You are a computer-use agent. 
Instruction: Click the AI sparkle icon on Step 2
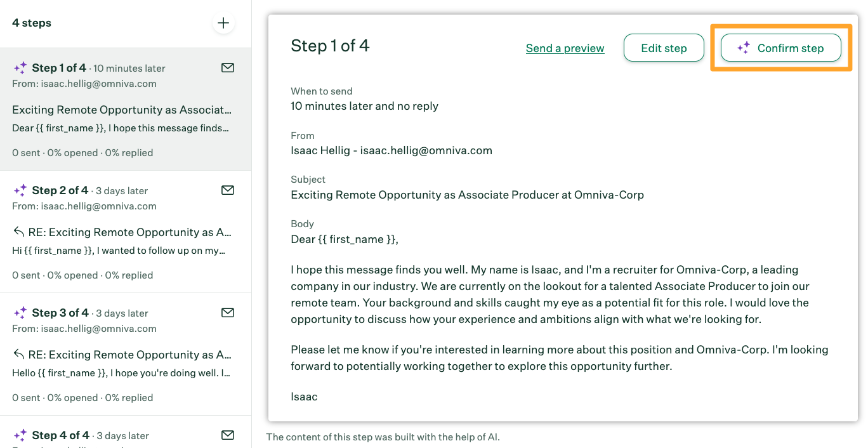(20, 190)
